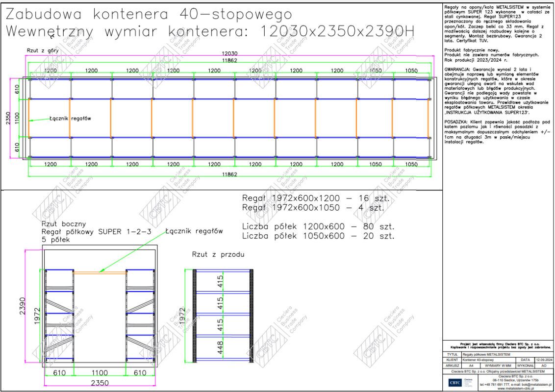The width and height of the screenshot is (555, 392).
Task: Click the blue CBTC logo in title block
Action: pyautogui.click(x=455, y=382)
